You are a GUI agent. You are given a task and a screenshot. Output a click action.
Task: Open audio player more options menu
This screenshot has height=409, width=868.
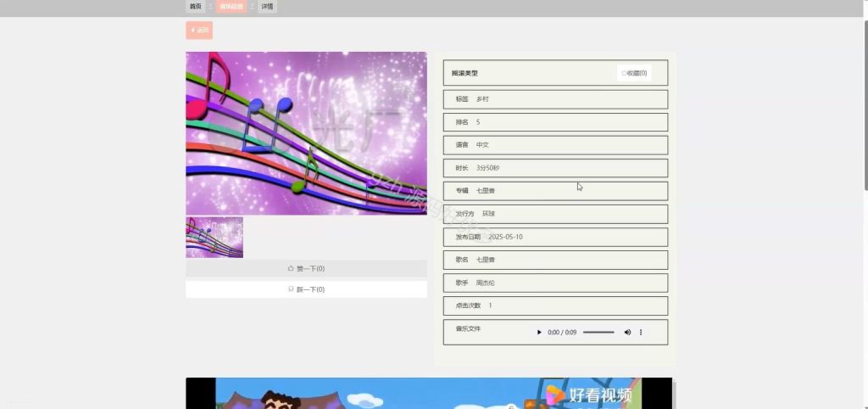[x=641, y=333]
